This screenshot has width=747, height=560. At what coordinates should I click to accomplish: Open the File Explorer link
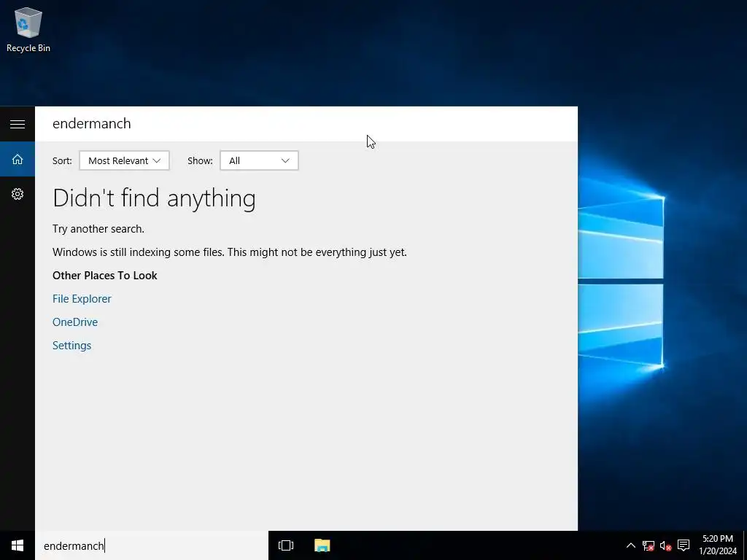pos(82,298)
